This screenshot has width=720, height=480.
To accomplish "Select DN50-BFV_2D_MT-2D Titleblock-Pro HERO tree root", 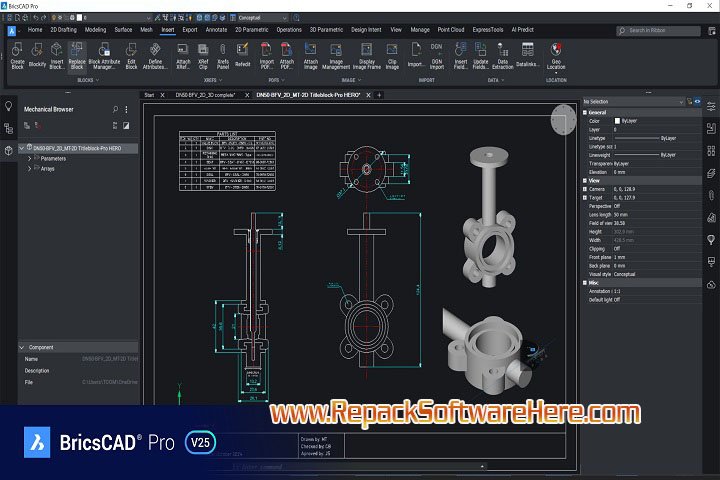I will [x=77, y=148].
